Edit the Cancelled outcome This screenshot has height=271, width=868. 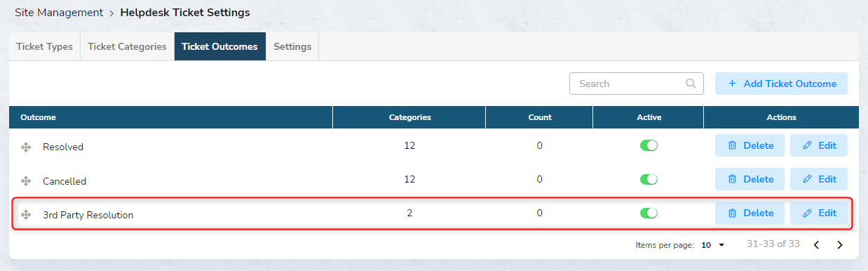pos(819,179)
